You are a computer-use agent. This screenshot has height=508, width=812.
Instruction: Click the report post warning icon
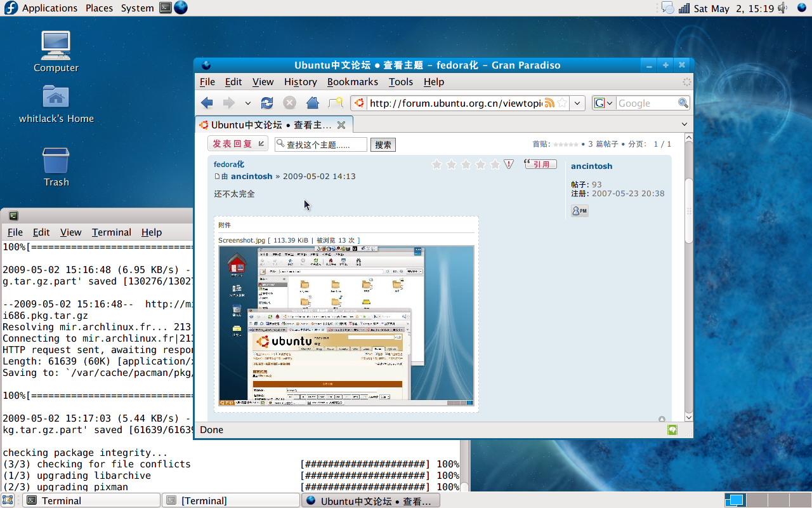[x=509, y=164]
